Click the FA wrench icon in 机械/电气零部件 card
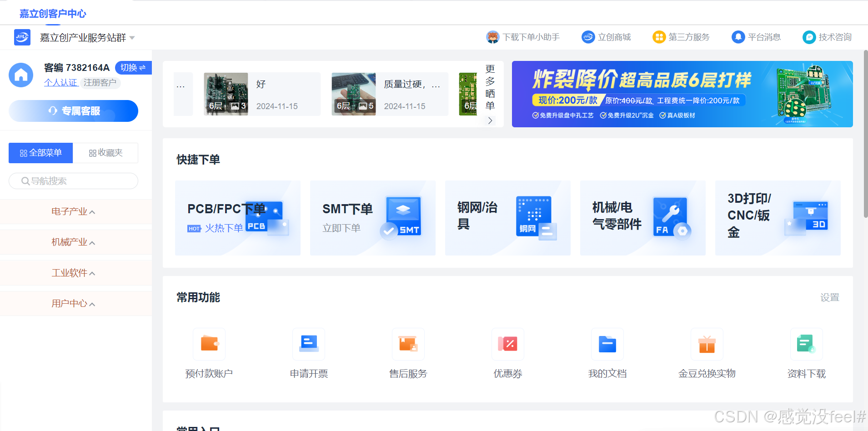Screen dimensions: 868x431 coord(672,217)
